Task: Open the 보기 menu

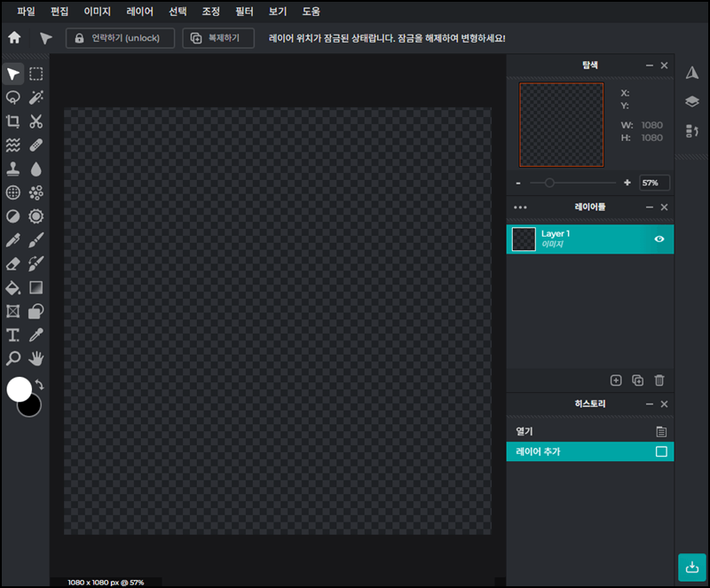Action: click(x=278, y=12)
